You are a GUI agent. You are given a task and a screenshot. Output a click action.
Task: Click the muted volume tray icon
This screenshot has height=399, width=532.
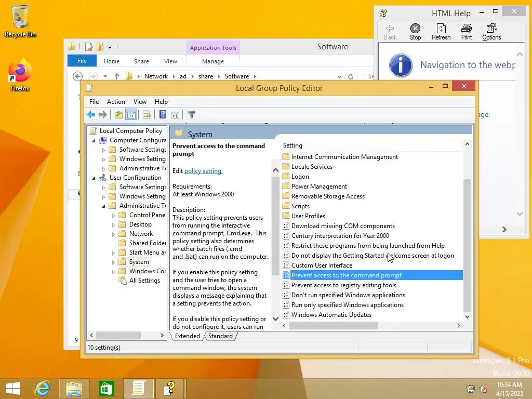483,389
